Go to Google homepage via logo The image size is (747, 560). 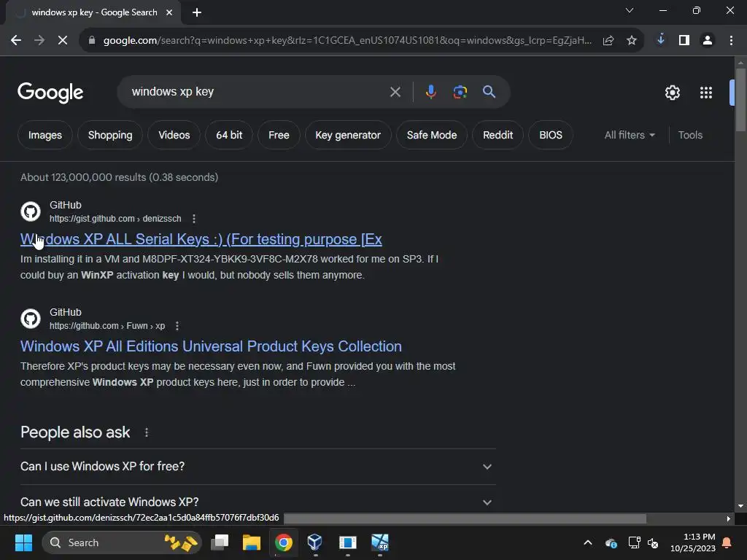click(x=50, y=93)
